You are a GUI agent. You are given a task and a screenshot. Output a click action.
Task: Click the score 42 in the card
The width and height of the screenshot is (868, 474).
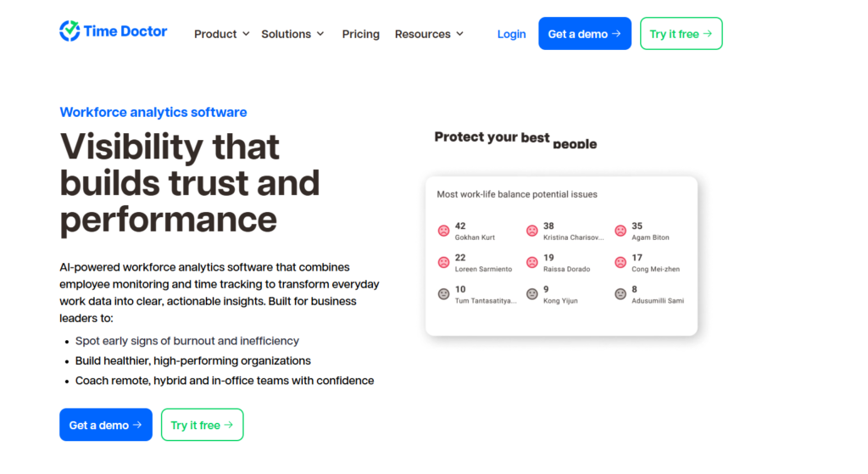coord(460,226)
